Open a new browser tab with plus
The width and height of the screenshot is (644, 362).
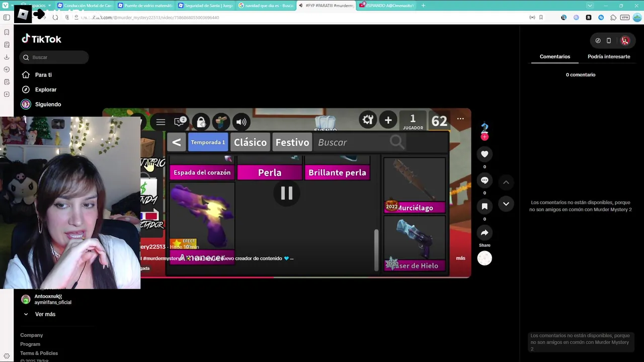point(423,6)
